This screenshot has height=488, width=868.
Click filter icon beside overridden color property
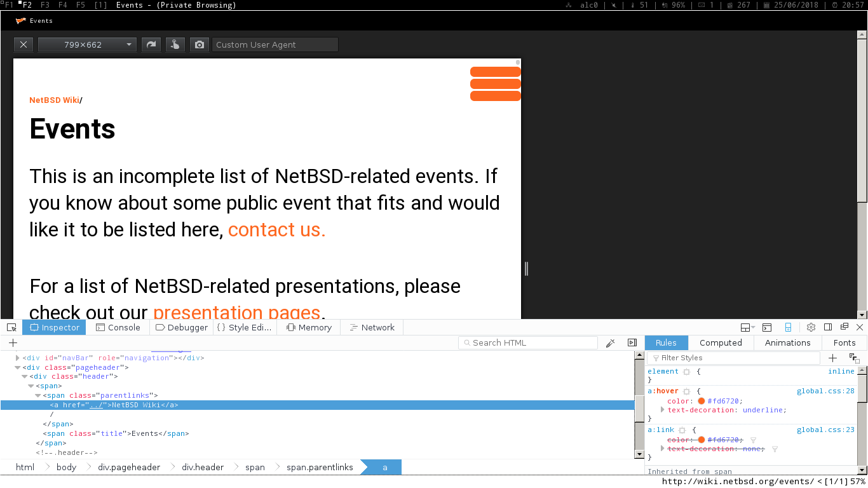(753, 440)
